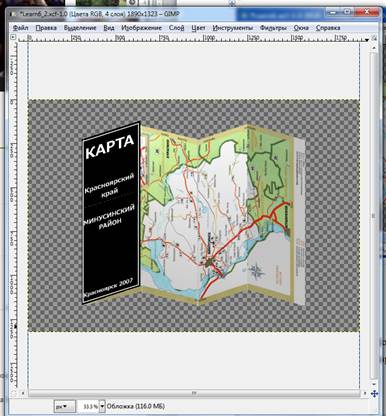Open the Окна menu
The image size is (386, 416).
pyautogui.click(x=301, y=28)
